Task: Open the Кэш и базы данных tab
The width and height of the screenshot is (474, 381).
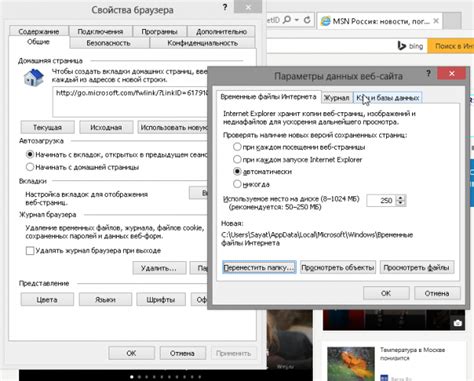Action: [388, 98]
